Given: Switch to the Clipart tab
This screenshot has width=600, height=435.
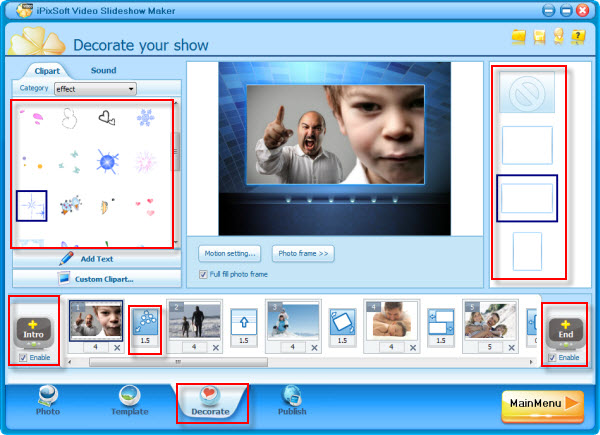Looking at the screenshot, I should point(47,71).
